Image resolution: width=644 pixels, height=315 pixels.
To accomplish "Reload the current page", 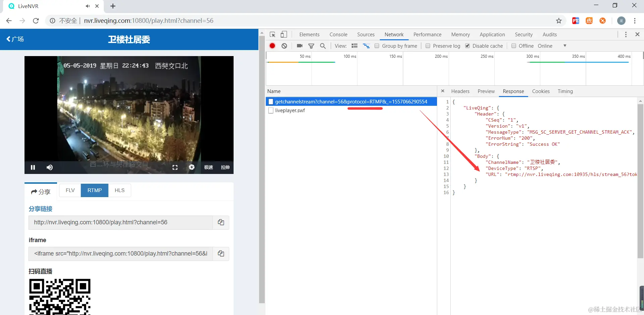I will pos(36,21).
